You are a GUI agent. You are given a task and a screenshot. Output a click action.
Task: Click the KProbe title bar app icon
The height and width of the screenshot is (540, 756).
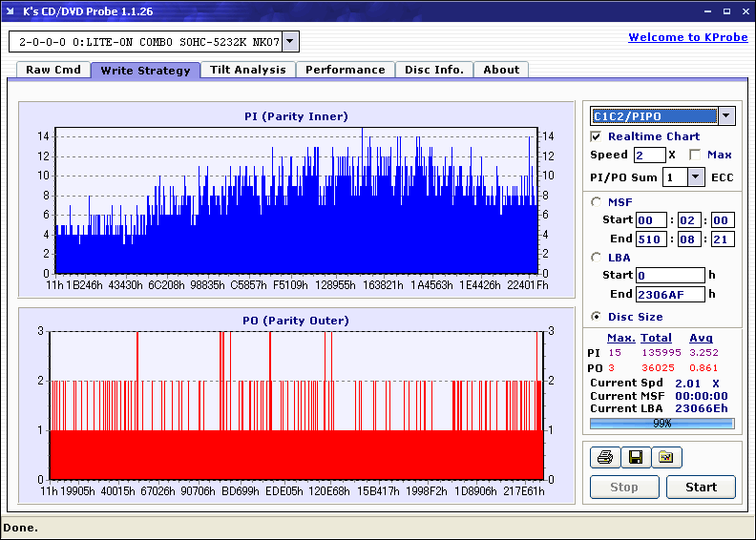pyautogui.click(x=11, y=11)
